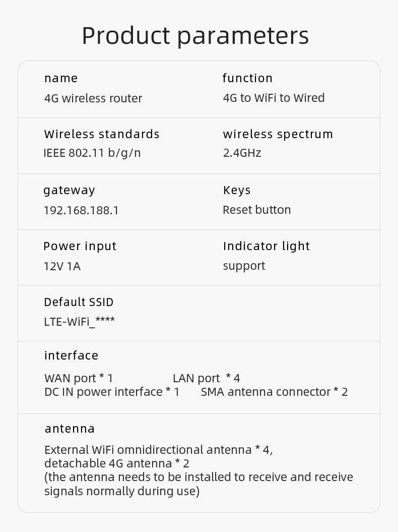Select the "LTE-WiFi_****" SSID value
This screenshot has height=532, width=398.
pyautogui.click(x=79, y=321)
